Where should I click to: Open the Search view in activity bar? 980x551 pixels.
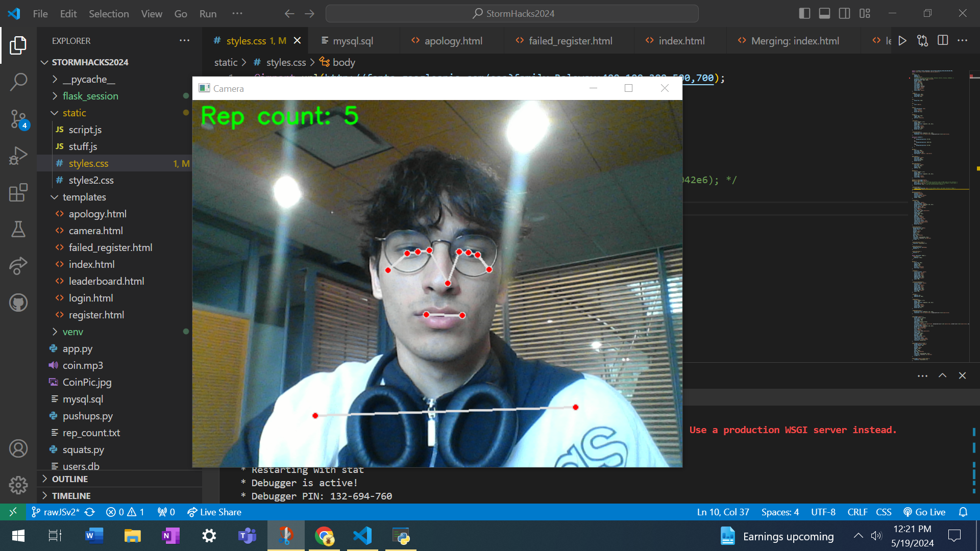(18, 82)
